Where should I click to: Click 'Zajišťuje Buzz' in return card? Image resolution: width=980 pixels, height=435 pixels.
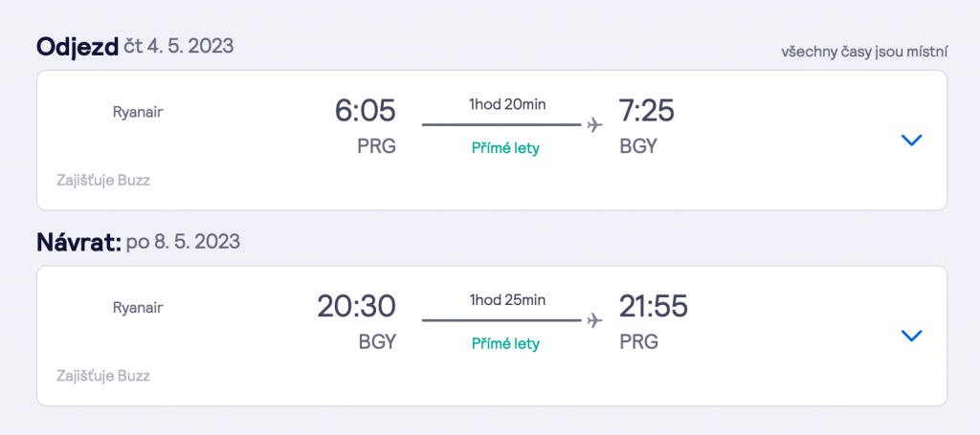[x=103, y=377]
